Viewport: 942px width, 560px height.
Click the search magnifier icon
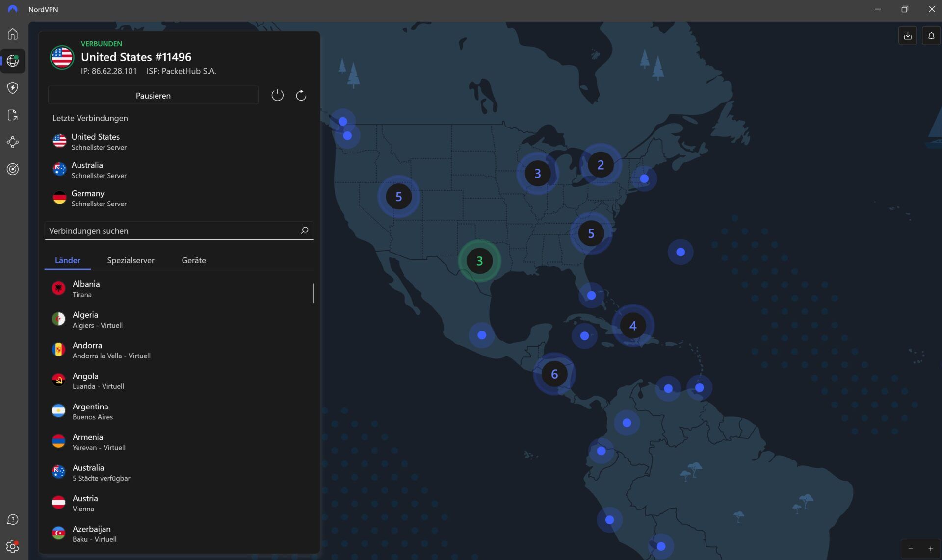click(304, 230)
